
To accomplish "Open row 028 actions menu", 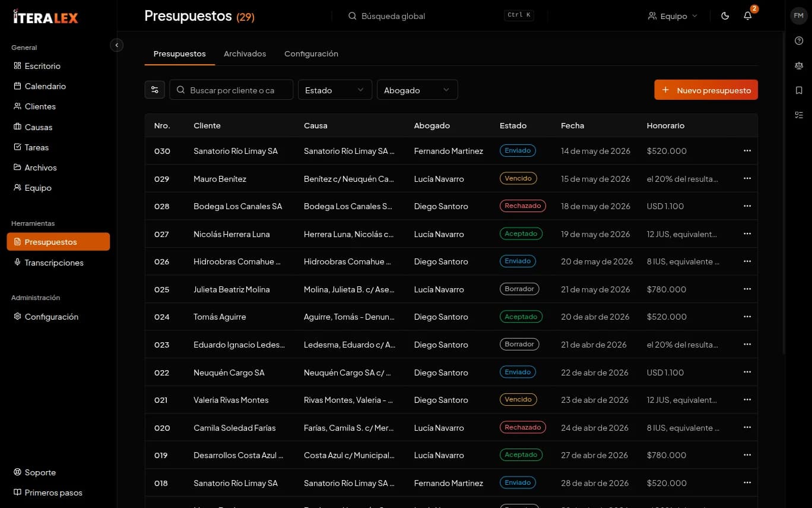I will 747,206.
